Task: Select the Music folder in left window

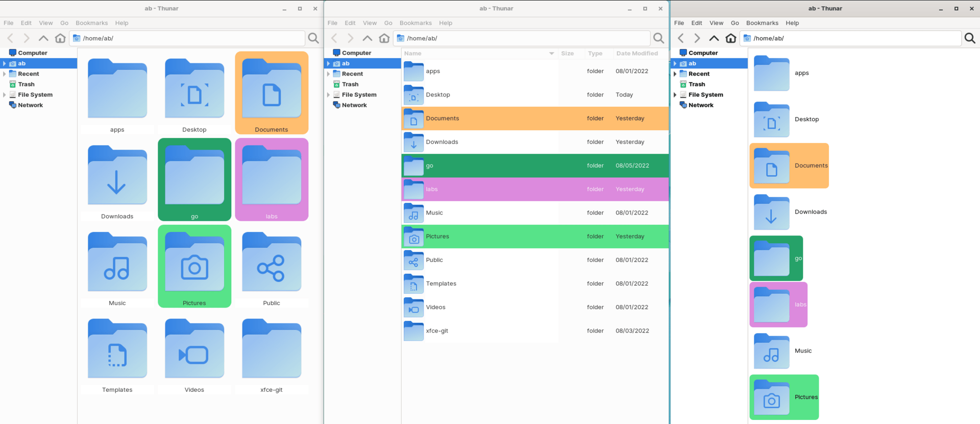Action: [x=117, y=267]
